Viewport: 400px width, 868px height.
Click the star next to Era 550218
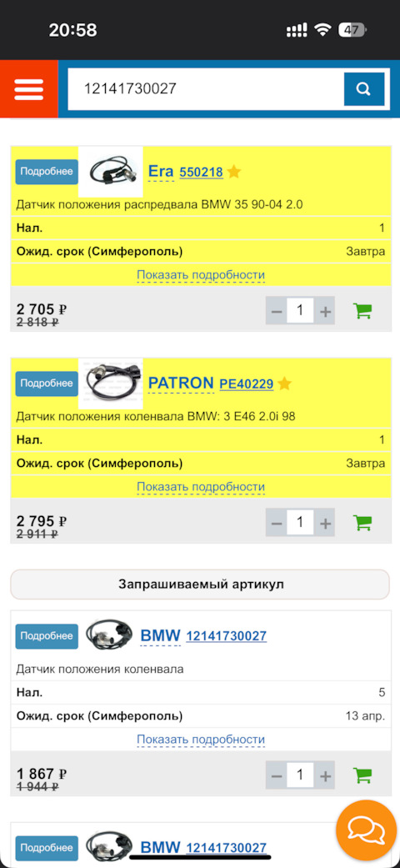pyautogui.click(x=233, y=172)
